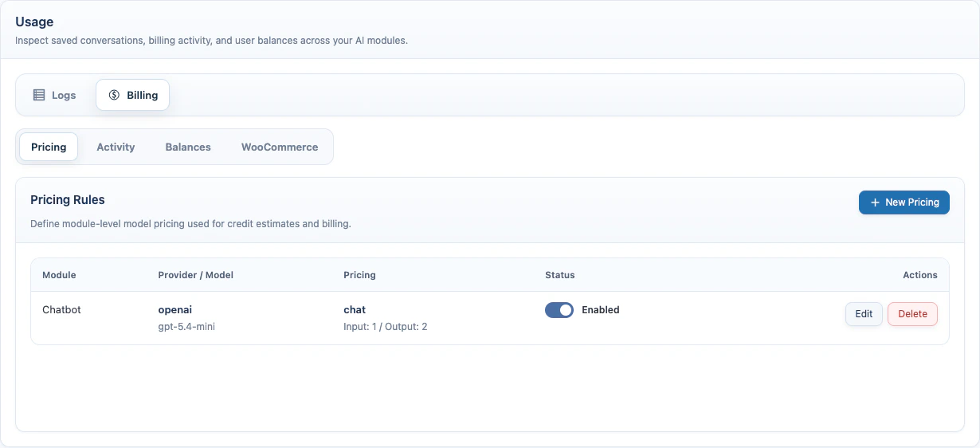Click the Usage page title
The height and width of the screenshot is (448, 980).
click(x=34, y=22)
